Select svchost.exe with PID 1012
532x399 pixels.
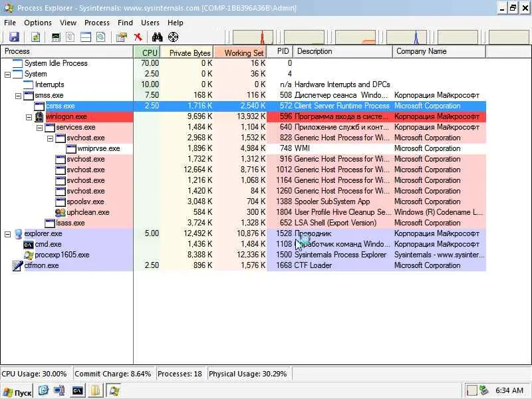click(243, 170)
